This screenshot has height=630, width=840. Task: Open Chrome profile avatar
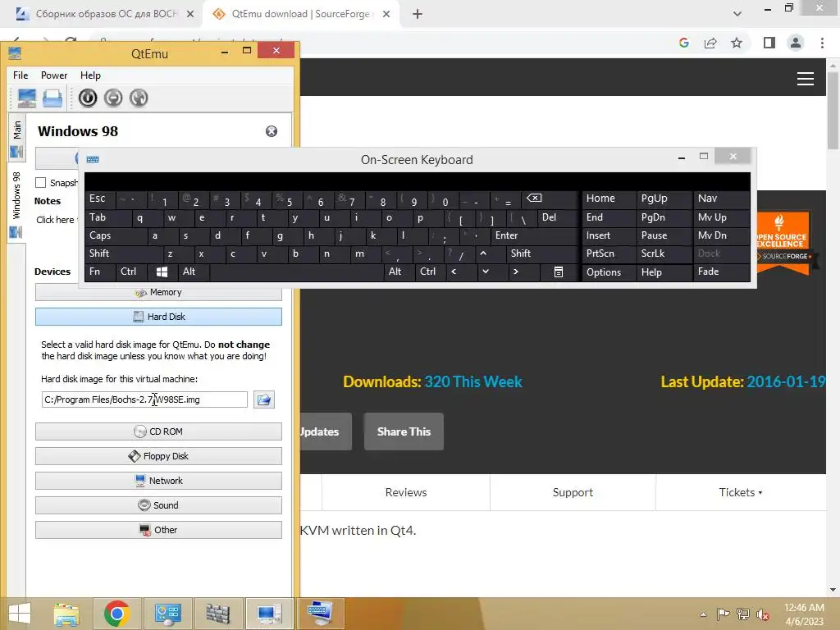[796, 43]
